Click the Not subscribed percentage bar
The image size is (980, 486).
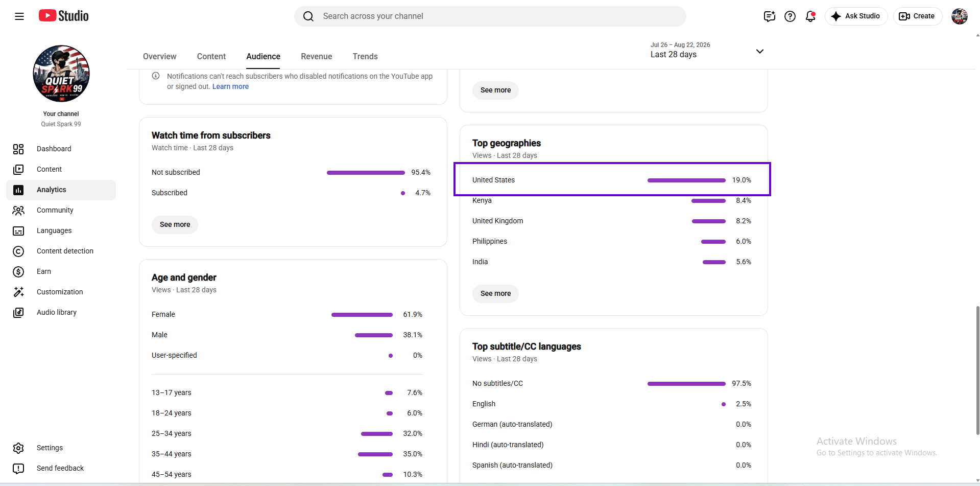[366, 173]
